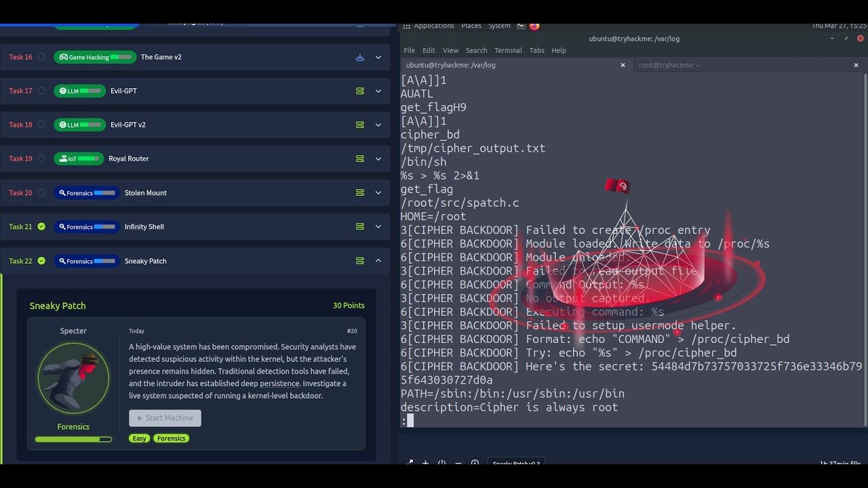Expand Task 21 Infinity Shell chevron
This screenshot has width=868, height=488.
tap(378, 226)
